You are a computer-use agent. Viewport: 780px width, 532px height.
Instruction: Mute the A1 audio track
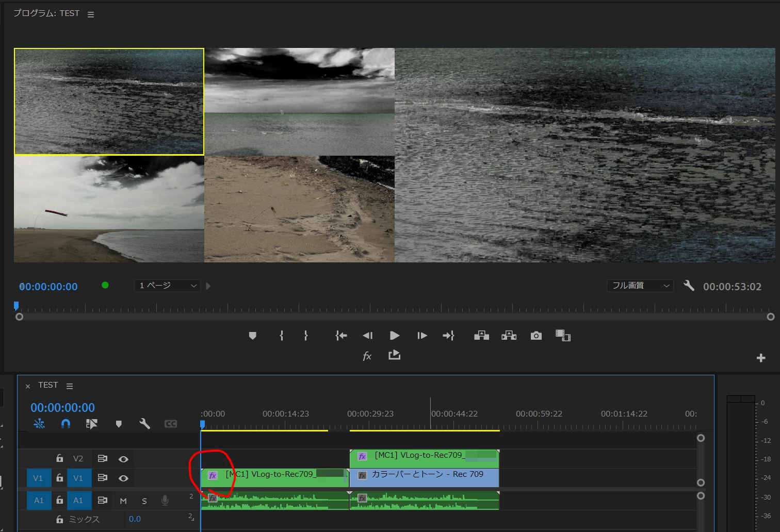(x=123, y=501)
